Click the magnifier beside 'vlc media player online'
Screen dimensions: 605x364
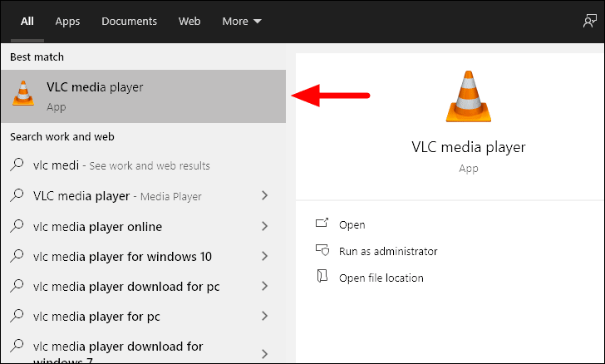click(x=17, y=225)
